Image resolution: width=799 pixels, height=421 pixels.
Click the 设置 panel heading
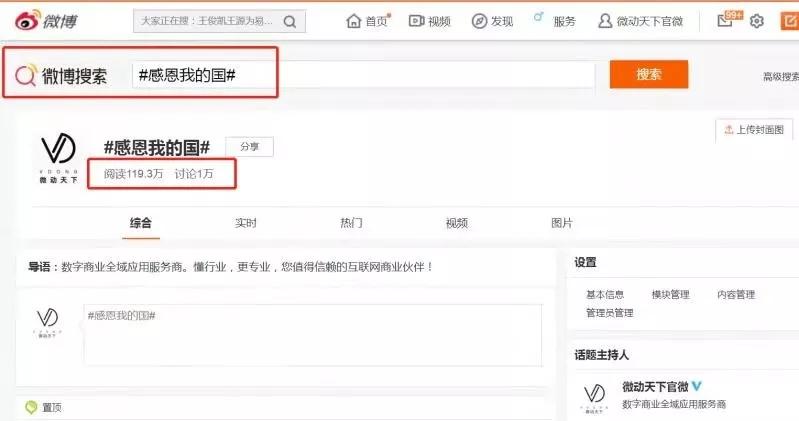(585, 262)
